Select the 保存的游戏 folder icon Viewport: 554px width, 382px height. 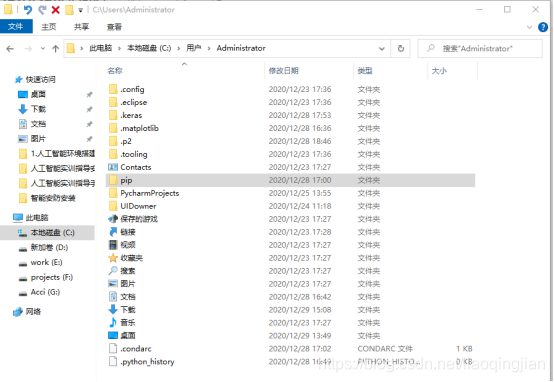(x=113, y=219)
